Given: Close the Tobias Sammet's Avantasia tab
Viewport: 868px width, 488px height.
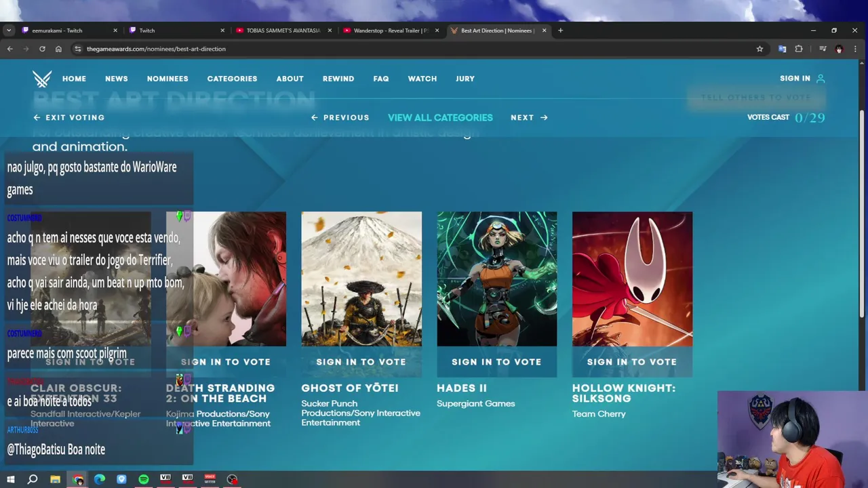Looking at the screenshot, I should pyautogui.click(x=330, y=30).
